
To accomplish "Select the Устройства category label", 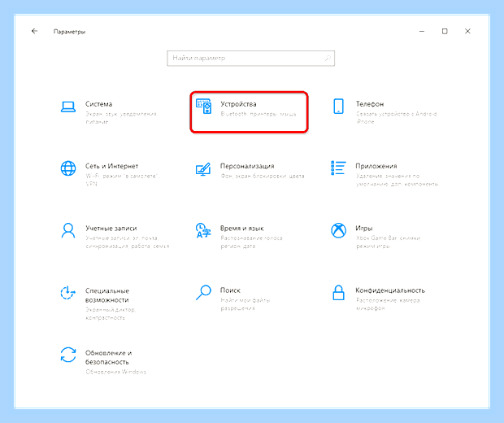I will pyautogui.click(x=238, y=104).
